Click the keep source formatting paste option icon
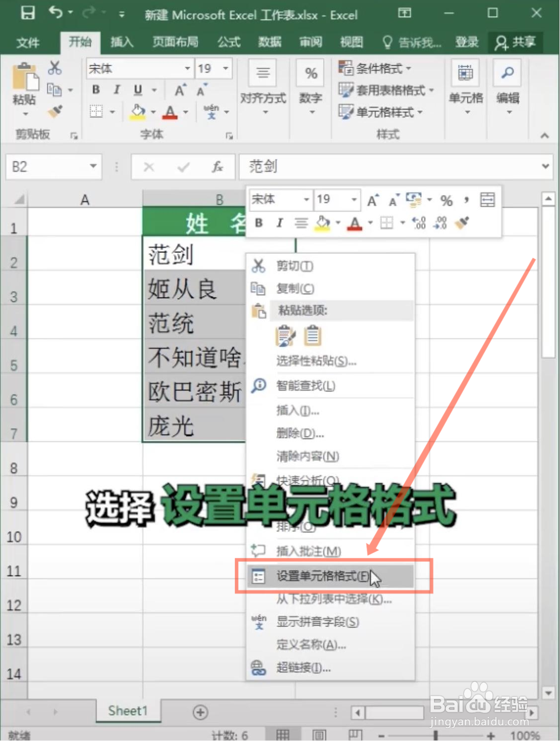The image size is (560, 741). (x=285, y=335)
